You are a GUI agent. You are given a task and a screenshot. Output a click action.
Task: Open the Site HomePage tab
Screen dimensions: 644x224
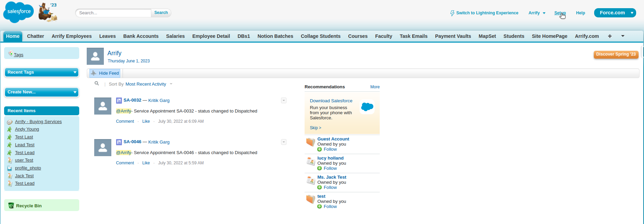pyautogui.click(x=549, y=36)
